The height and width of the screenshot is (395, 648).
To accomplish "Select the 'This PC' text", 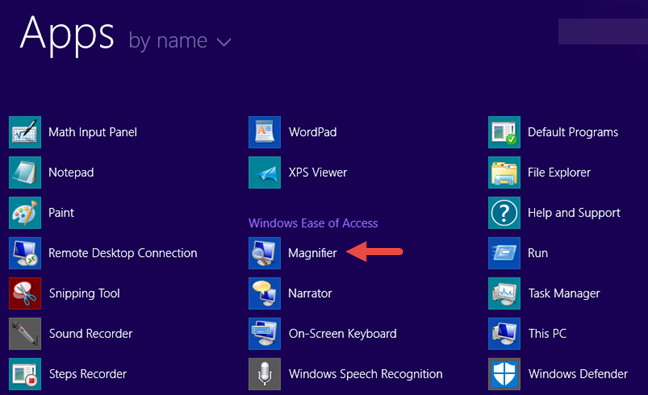I will pyautogui.click(x=547, y=333).
